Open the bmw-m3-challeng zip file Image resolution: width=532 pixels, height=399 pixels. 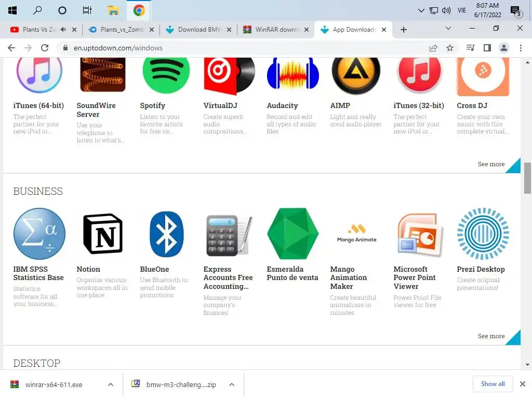tap(181, 384)
